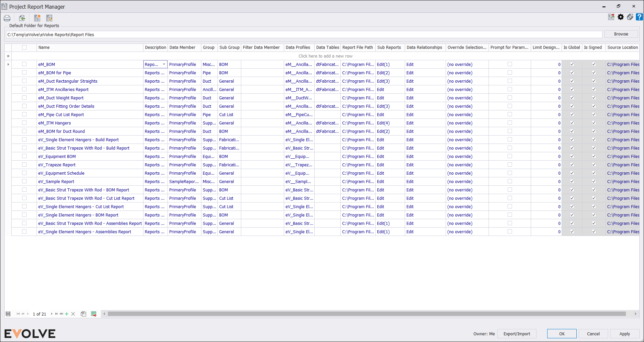Click the Default Folder for Reports path field
The height and width of the screenshot is (342, 644).
point(304,34)
